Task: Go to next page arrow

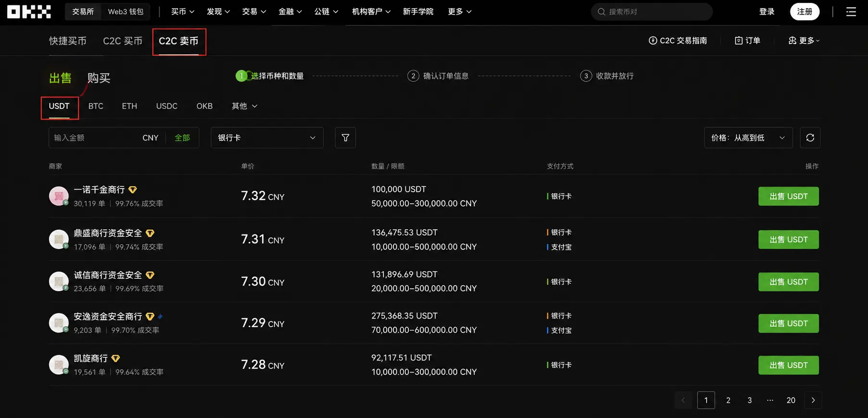Action: click(813, 400)
